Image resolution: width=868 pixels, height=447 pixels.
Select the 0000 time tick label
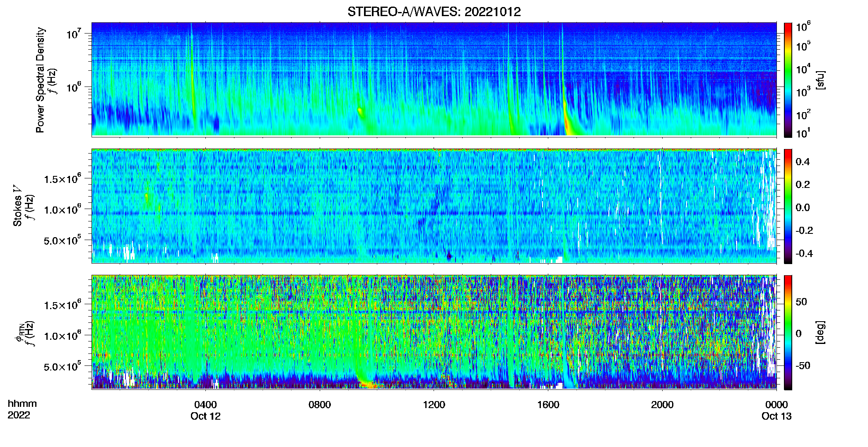coord(776,404)
